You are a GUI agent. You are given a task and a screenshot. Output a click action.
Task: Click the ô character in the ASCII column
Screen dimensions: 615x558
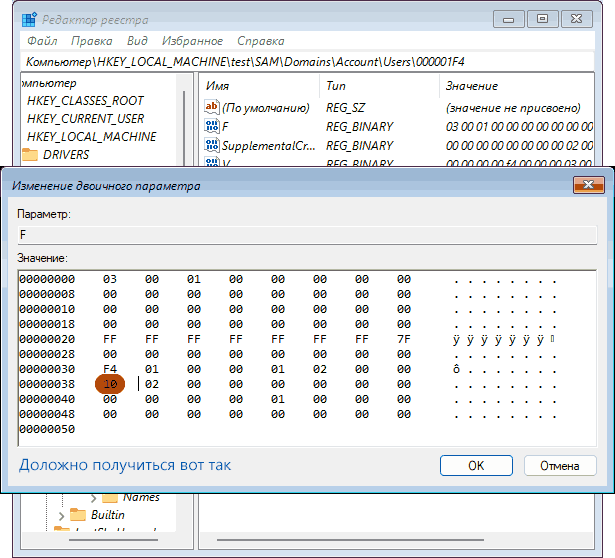456,369
